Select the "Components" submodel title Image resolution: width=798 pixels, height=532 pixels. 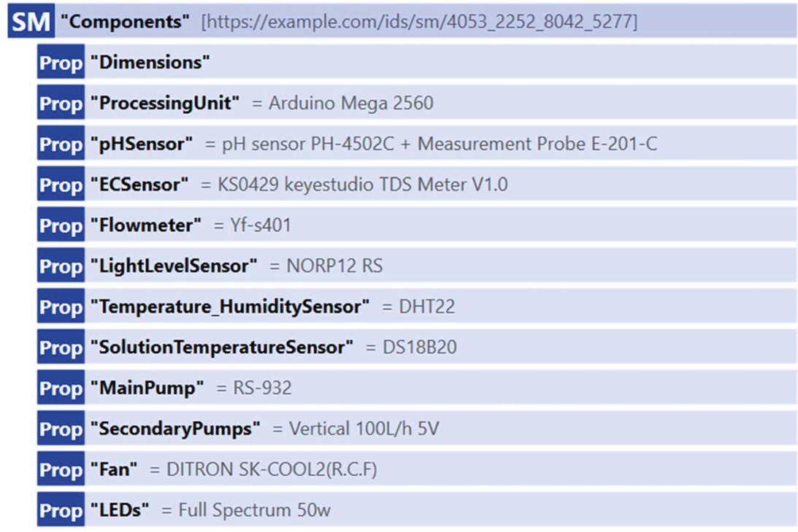(125, 22)
